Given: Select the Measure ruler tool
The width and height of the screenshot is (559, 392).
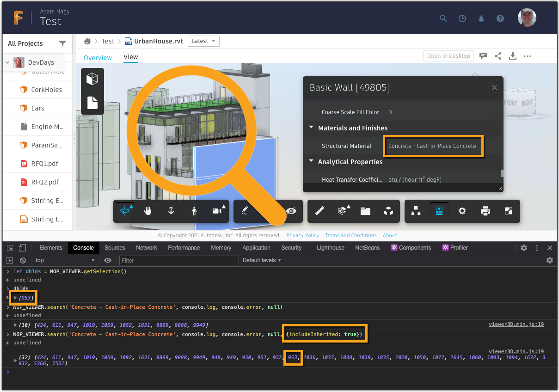Looking at the screenshot, I should tap(319, 211).
